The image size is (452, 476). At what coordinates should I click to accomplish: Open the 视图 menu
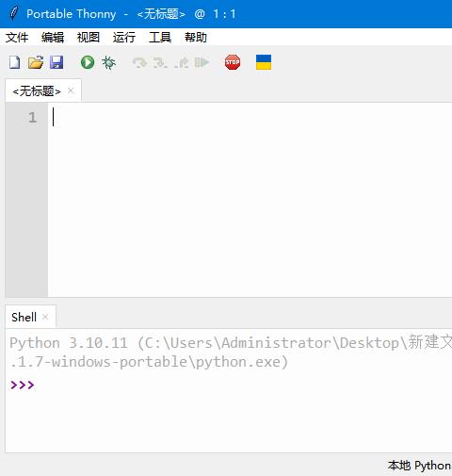[x=89, y=38]
